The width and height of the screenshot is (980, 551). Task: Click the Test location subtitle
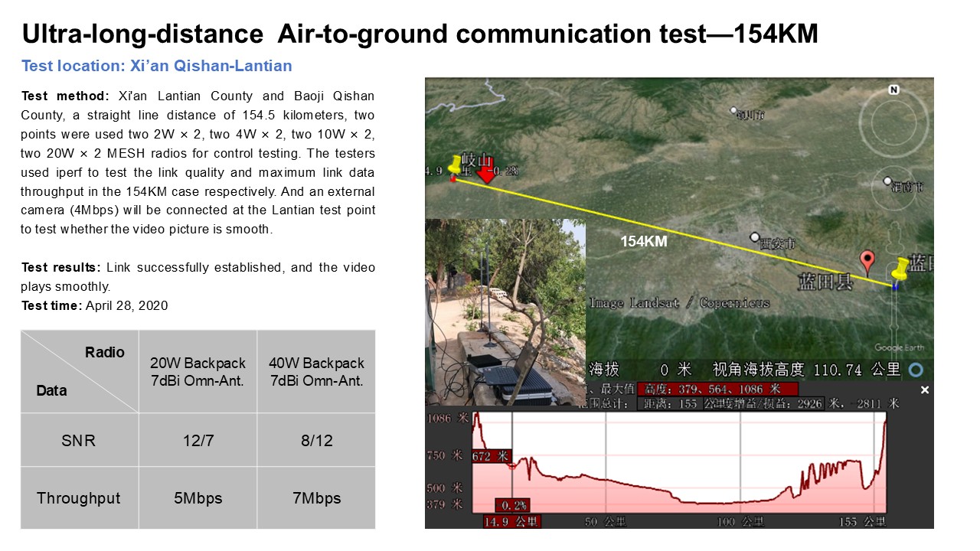click(x=157, y=66)
